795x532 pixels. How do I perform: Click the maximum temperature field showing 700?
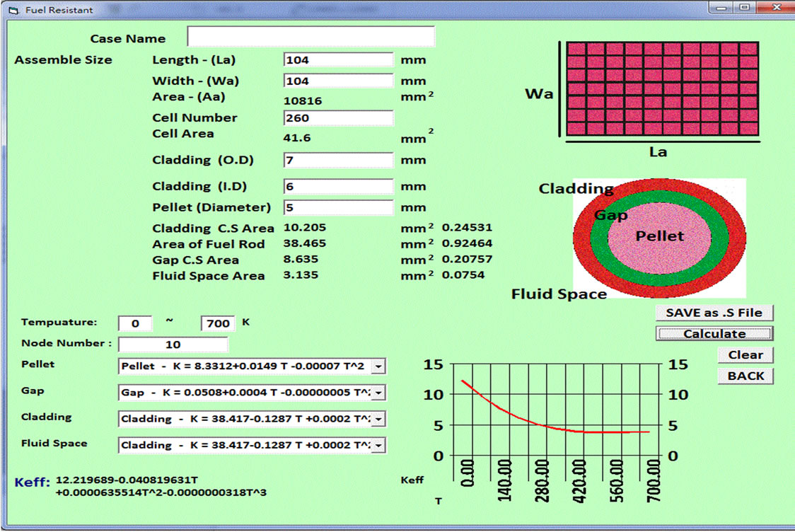tap(218, 323)
